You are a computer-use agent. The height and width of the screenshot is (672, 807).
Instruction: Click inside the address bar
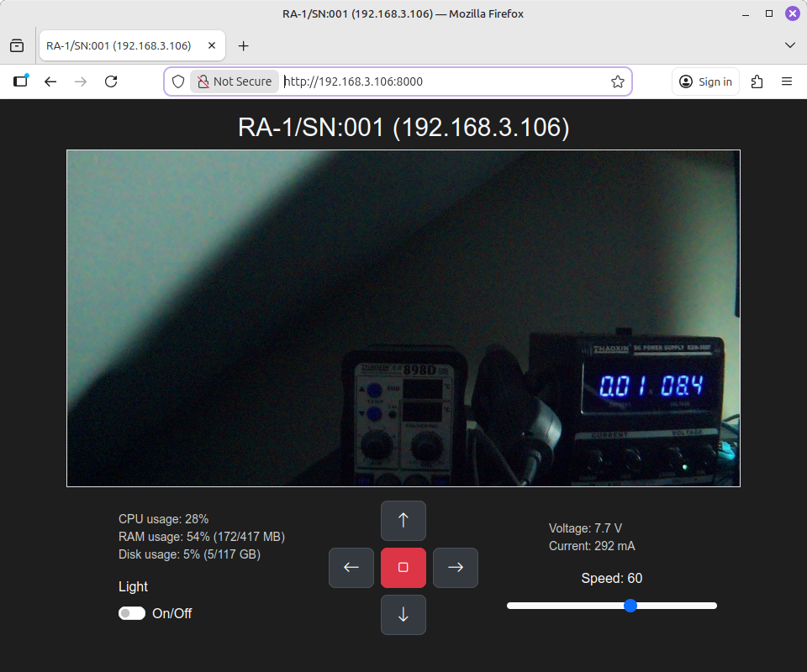(420, 81)
